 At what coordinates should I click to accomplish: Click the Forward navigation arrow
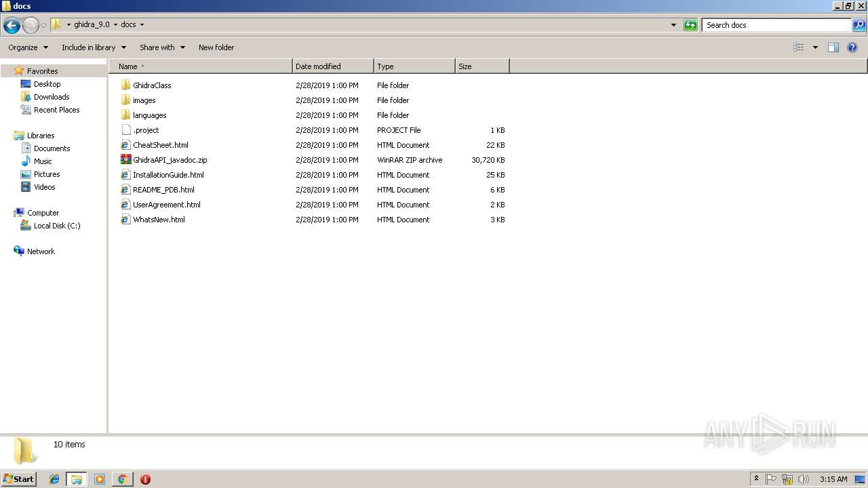[31, 26]
